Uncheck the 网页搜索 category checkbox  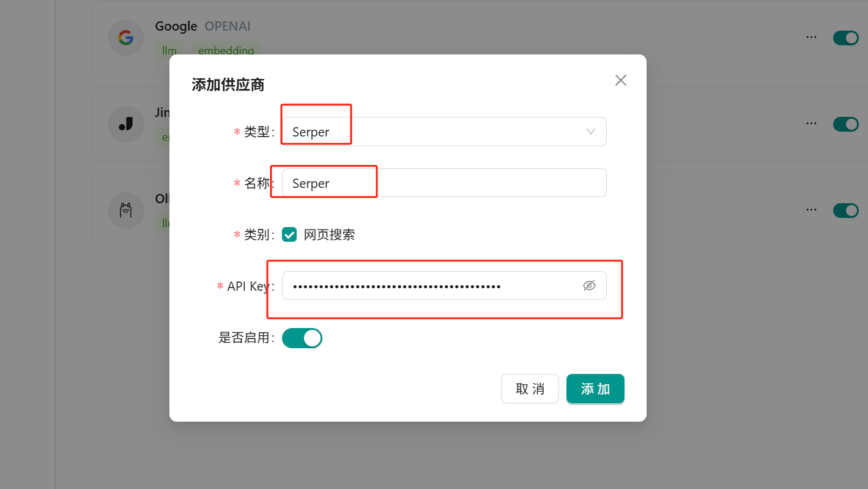point(289,234)
